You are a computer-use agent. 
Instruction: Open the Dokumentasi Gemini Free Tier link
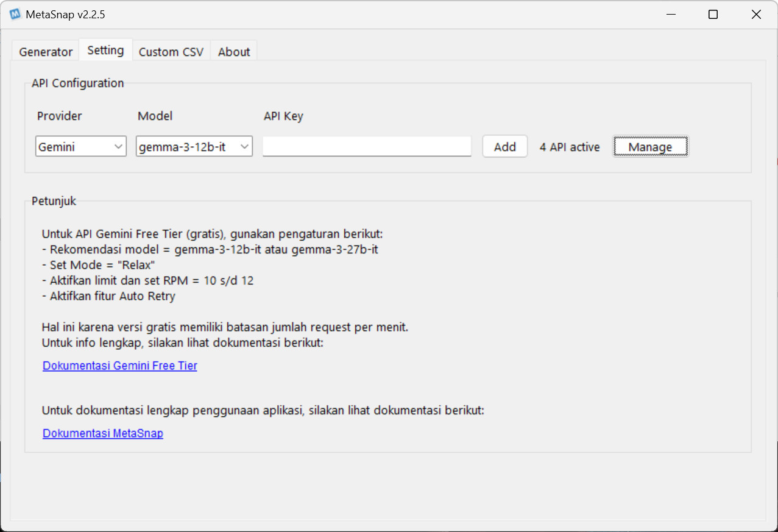click(x=120, y=366)
